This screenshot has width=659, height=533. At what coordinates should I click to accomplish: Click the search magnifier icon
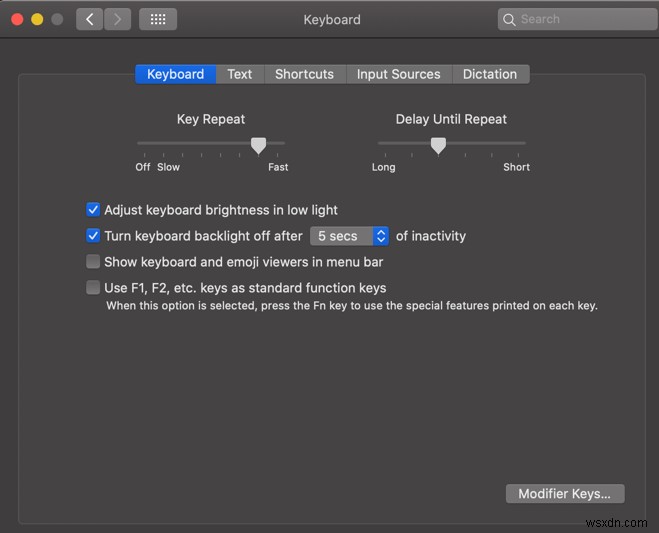(x=510, y=19)
